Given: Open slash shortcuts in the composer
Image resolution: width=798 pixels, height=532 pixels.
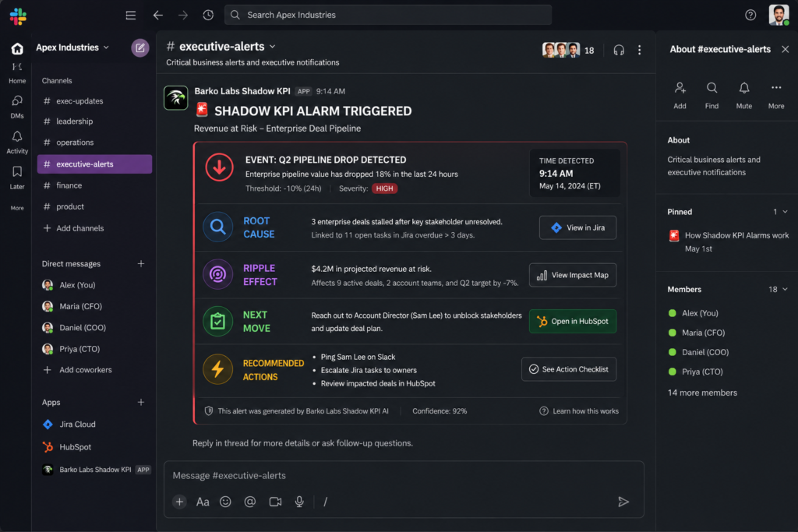Looking at the screenshot, I should pyautogui.click(x=325, y=502).
